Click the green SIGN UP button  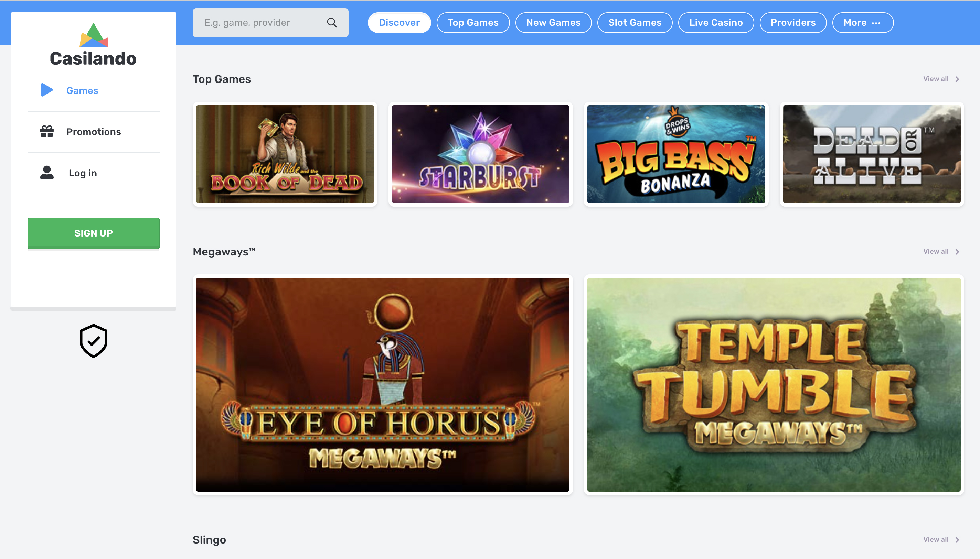[93, 233]
